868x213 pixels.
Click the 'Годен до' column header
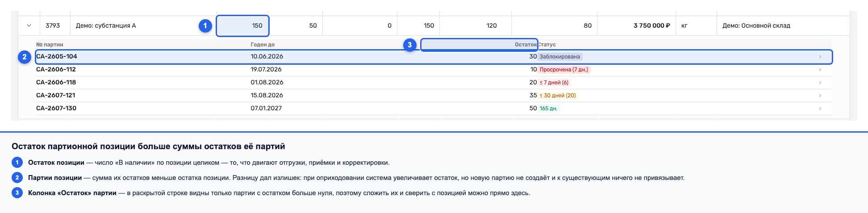point(263,45)
